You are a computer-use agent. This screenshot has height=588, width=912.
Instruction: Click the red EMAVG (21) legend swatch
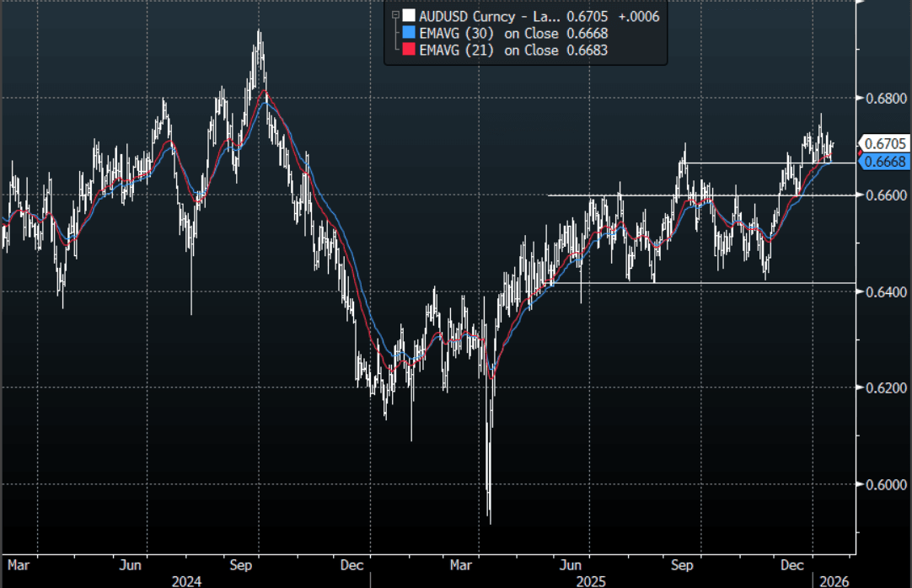[x=409, y=50]
